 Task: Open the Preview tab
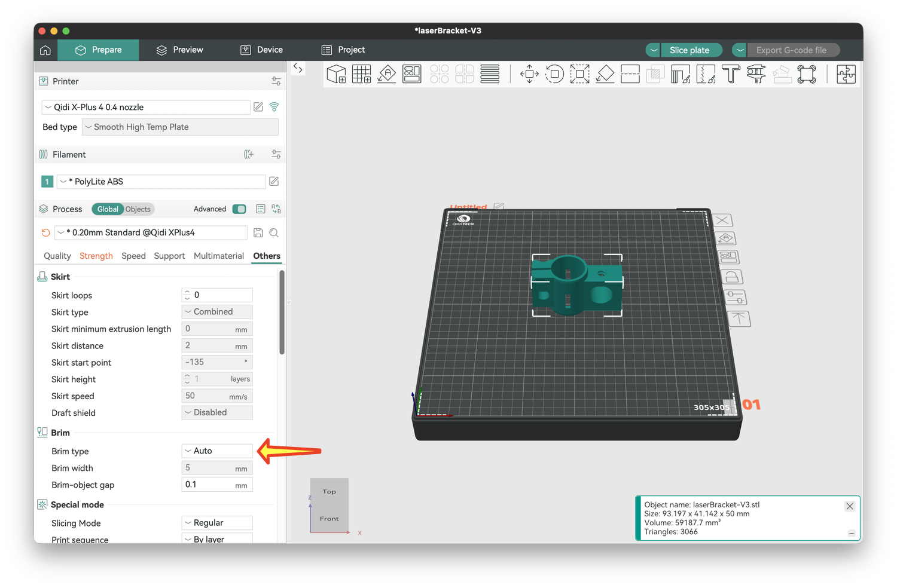tap(179, 50)
